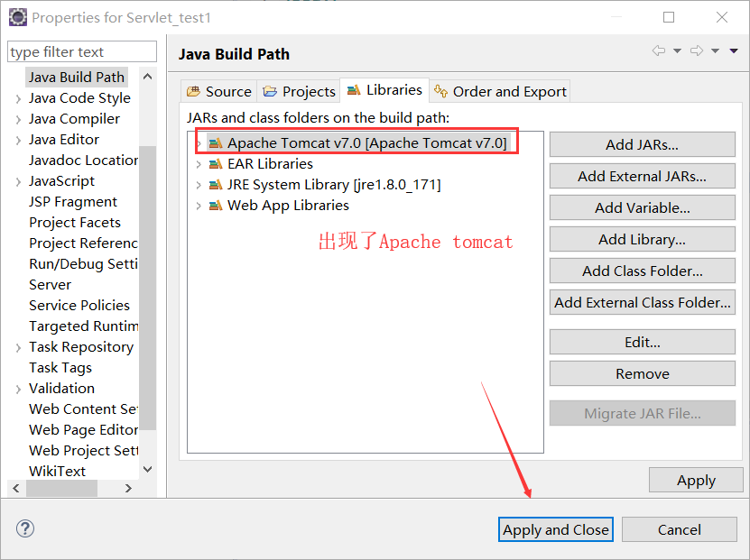Select Java Build Path in sidebar
The height and width of the screenshot is (560, 750).
click(77, 77)
